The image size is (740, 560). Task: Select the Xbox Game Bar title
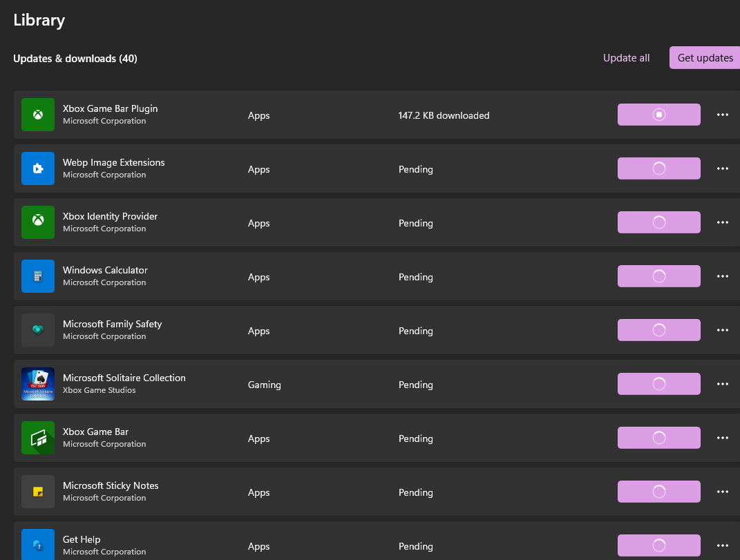(96, 431)
